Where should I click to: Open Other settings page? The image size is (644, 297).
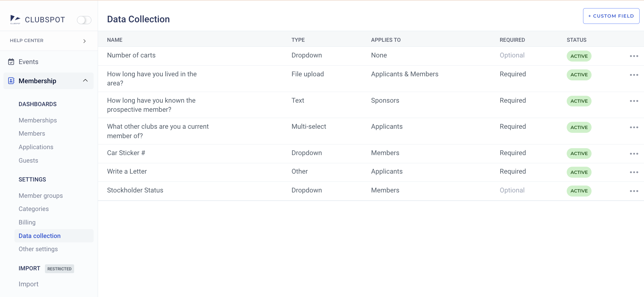38,249
